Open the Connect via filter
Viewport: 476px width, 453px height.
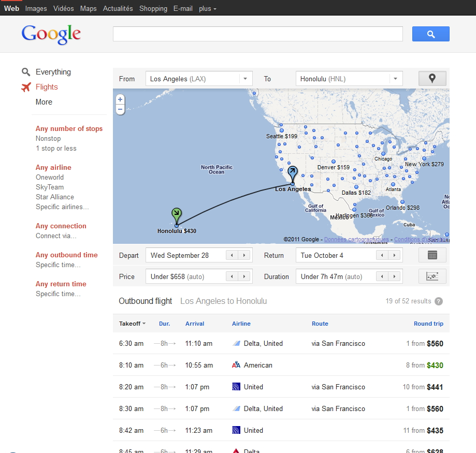[x=56, y=236]
